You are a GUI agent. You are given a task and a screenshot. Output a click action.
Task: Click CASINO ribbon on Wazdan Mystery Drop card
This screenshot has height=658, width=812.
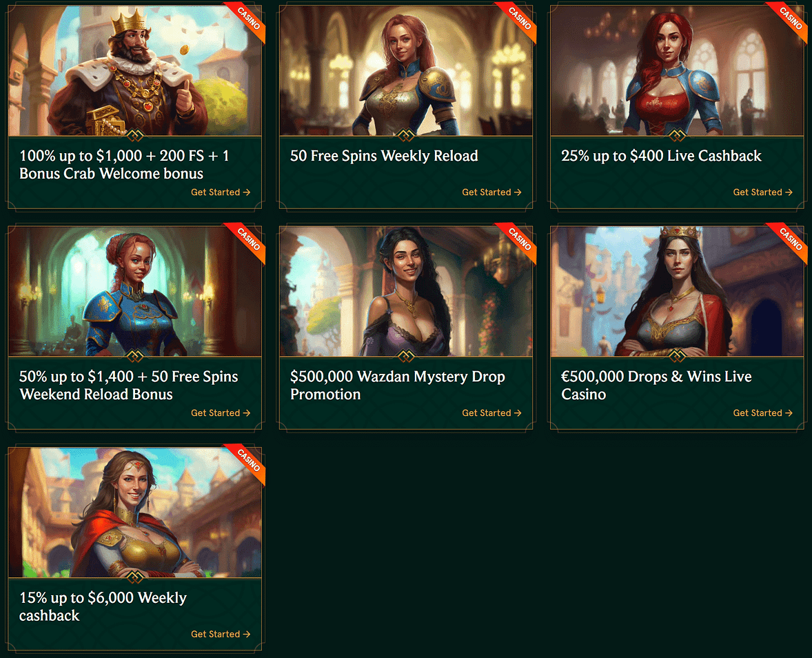coord(520,241)
